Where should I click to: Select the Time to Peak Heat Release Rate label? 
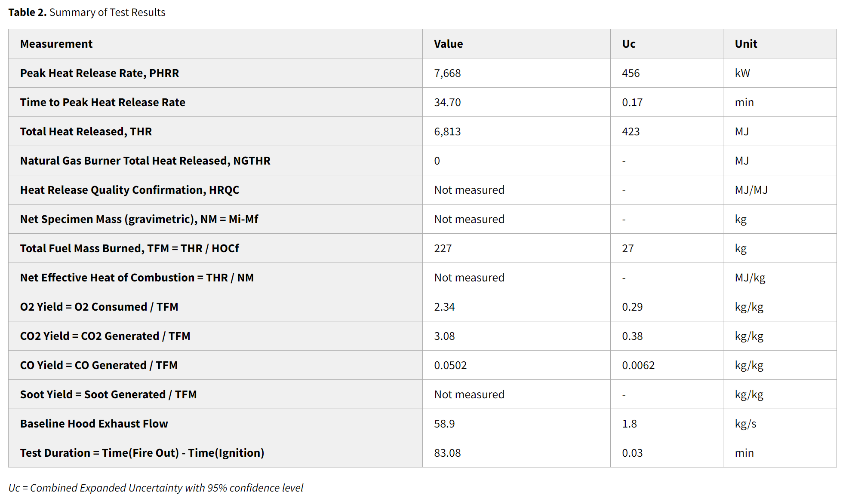[x=102, y=102]
